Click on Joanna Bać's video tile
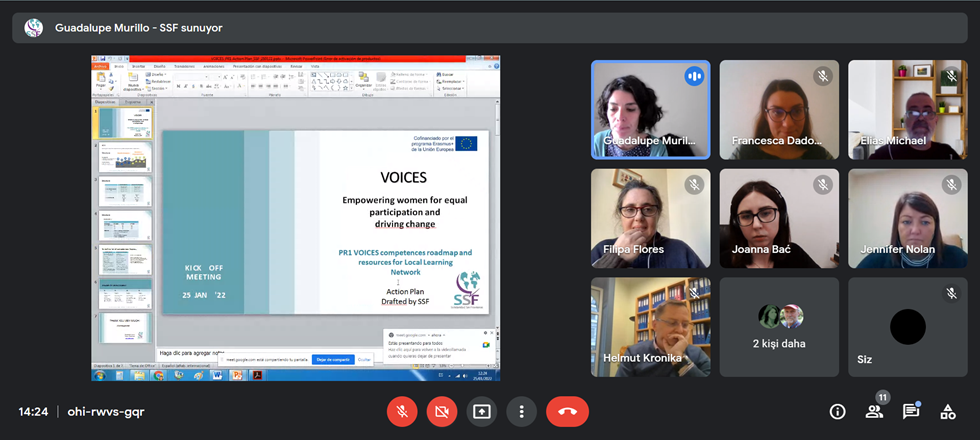Image resolution: width=980 pixels, height=440 pixels. click(779, 218)
